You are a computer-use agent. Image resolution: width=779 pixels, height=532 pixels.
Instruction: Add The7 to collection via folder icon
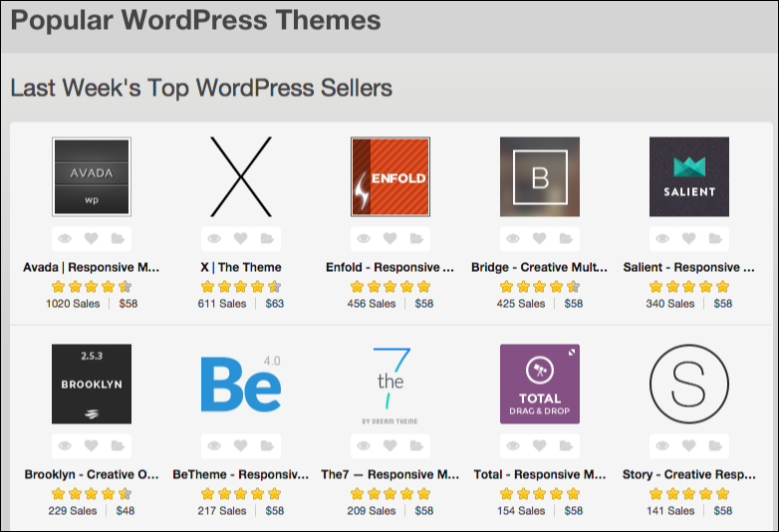(x=416, y=446)
